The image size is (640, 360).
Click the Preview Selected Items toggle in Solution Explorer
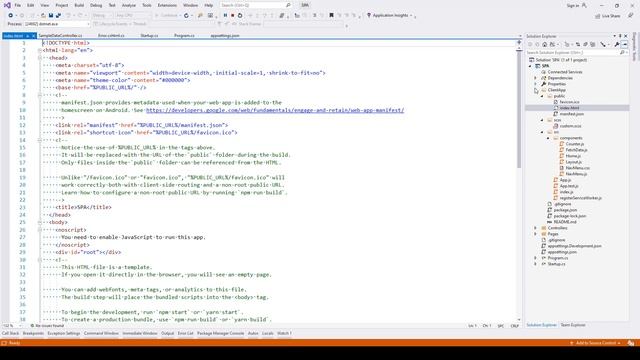click(624, 44)
